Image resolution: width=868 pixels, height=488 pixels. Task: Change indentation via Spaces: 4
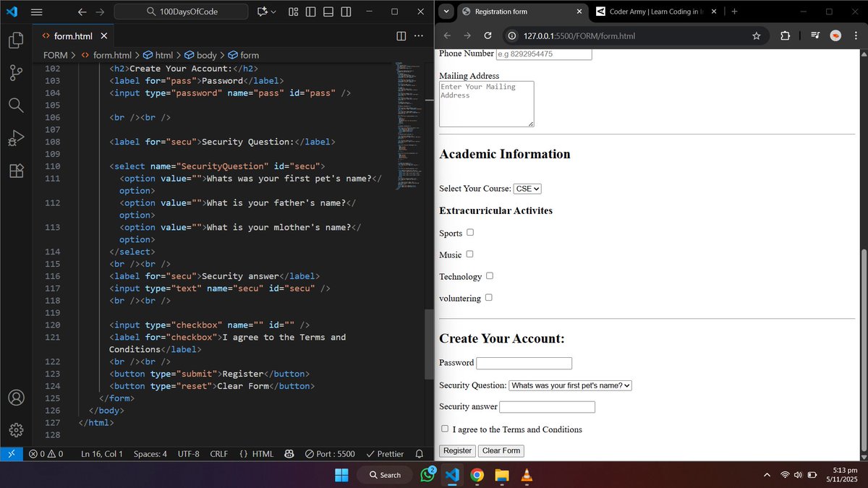(150, 454)
